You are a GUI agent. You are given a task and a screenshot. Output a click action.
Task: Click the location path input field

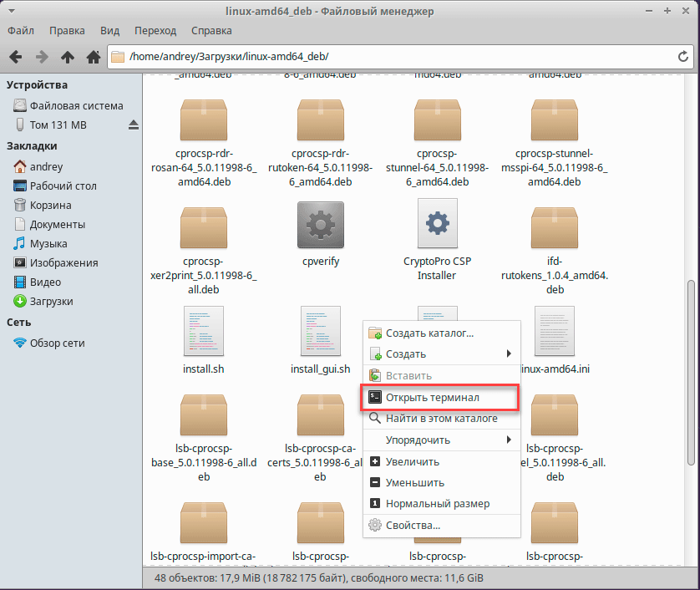coord(393,57)
